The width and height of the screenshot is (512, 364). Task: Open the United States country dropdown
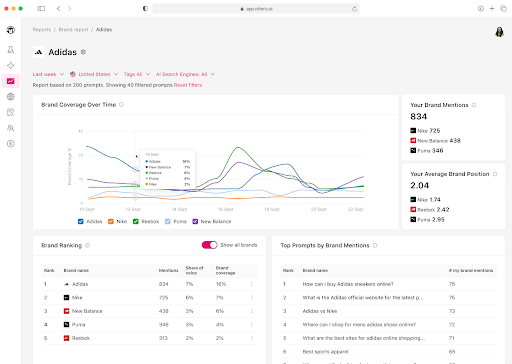point(94,74)
